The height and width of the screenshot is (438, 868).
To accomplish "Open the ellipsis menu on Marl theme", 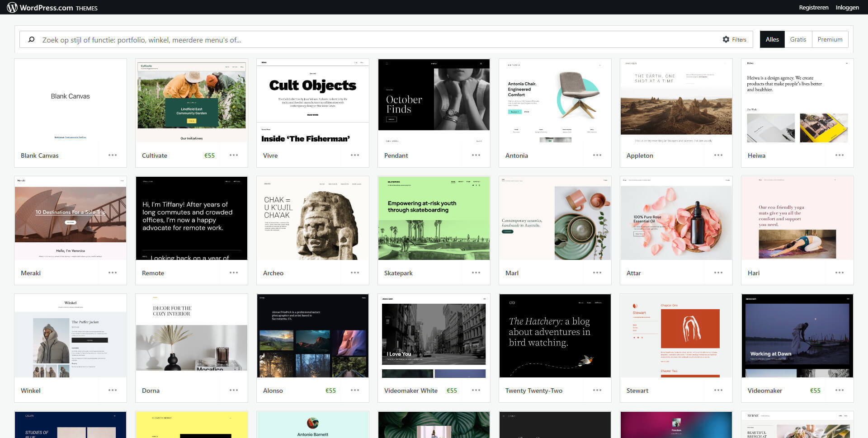I will [597, 273].
